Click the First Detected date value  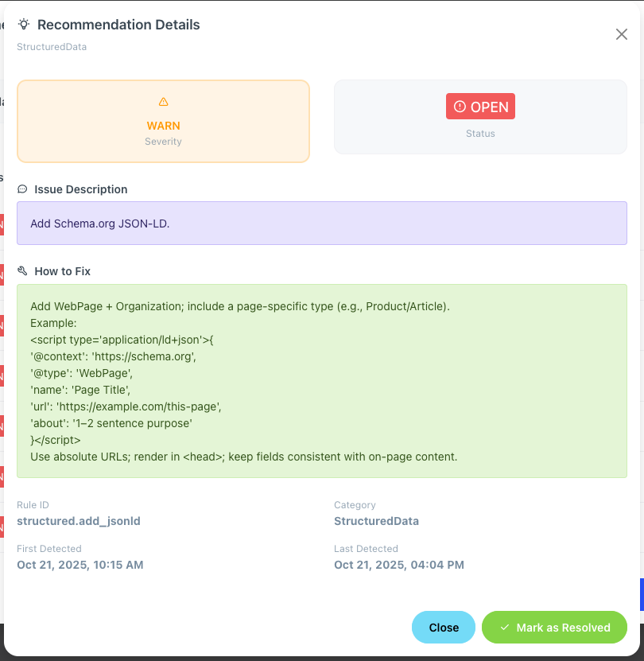[80, 565]
